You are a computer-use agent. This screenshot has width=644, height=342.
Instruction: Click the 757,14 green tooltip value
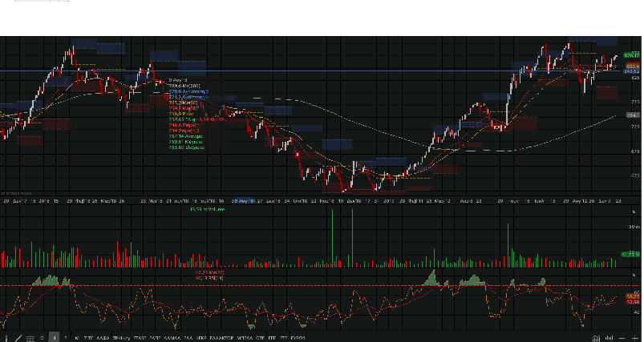click(185, 136)
